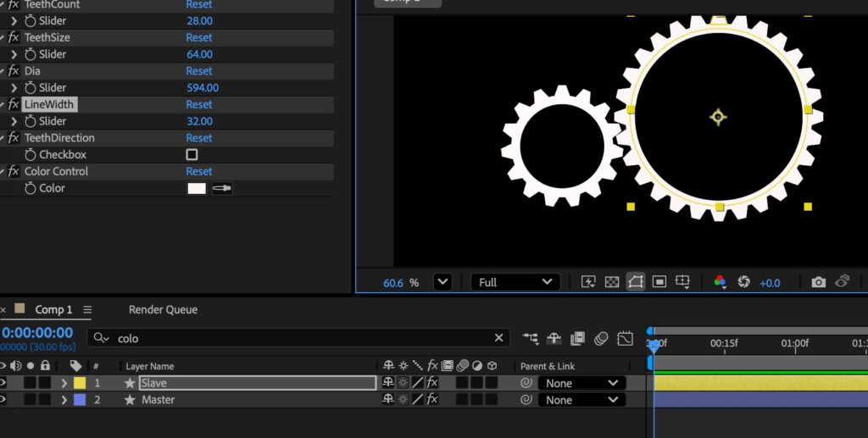Pick a color with the eyedropper
Screen dimensions: 868x438
(222, 188)
